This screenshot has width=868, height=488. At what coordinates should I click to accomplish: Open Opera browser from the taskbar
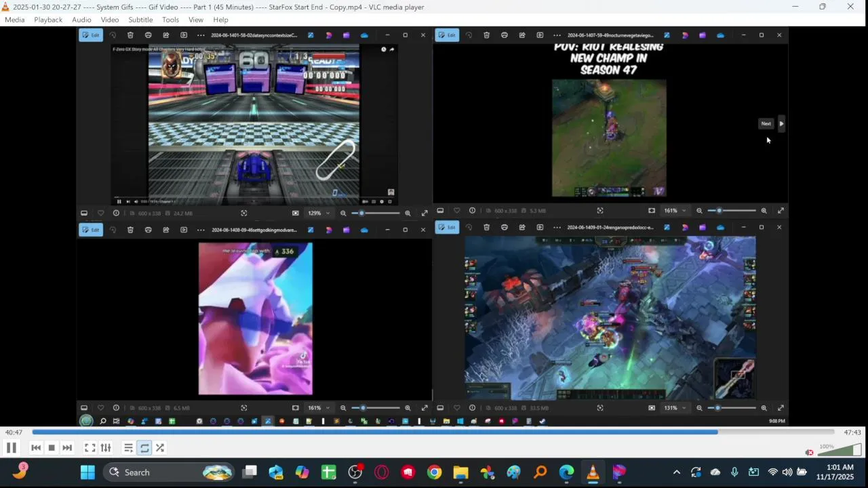click(381, 472)
